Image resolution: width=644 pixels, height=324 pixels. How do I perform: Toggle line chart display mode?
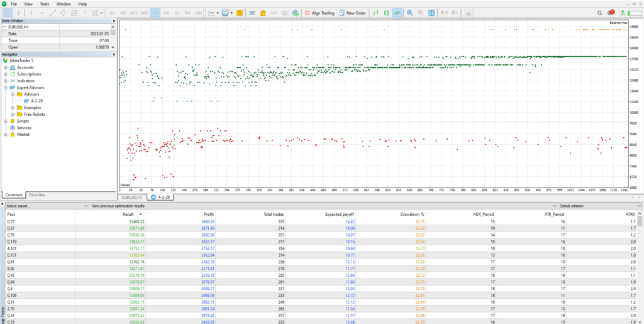[397, 13]
